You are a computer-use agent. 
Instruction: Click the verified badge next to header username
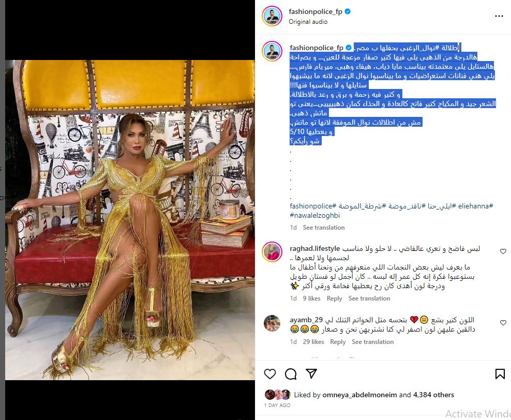[x=348, y=11]
